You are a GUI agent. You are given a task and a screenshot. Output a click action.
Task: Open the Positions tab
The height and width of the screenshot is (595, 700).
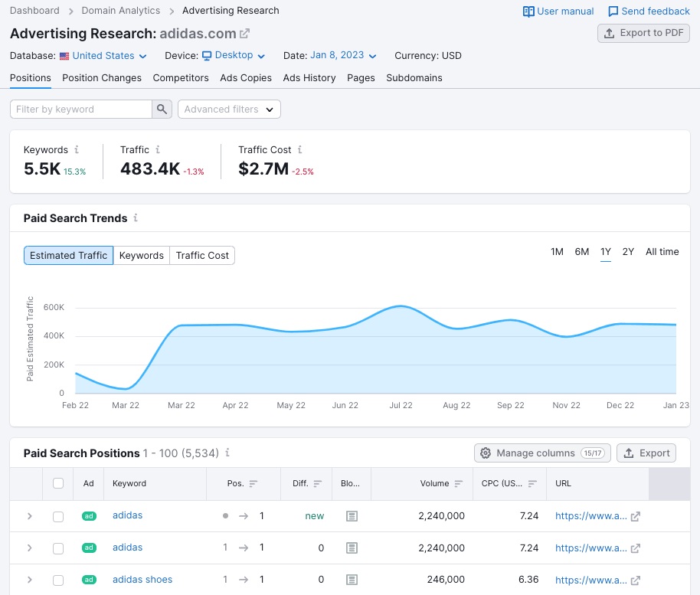coord(31,78)
